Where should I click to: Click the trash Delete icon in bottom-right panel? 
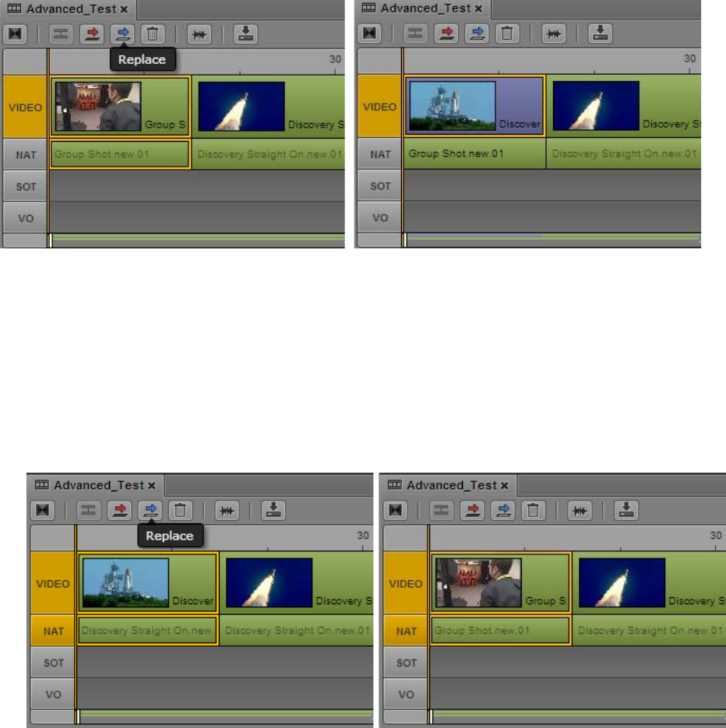[534, 510]
